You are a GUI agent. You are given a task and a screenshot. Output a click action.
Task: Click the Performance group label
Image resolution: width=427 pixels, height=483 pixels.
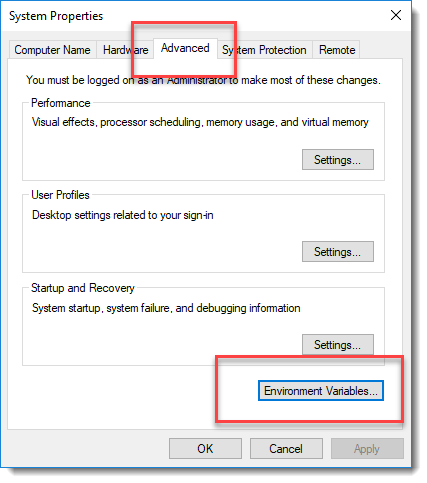pyautogui.click(x=61, y=103)
